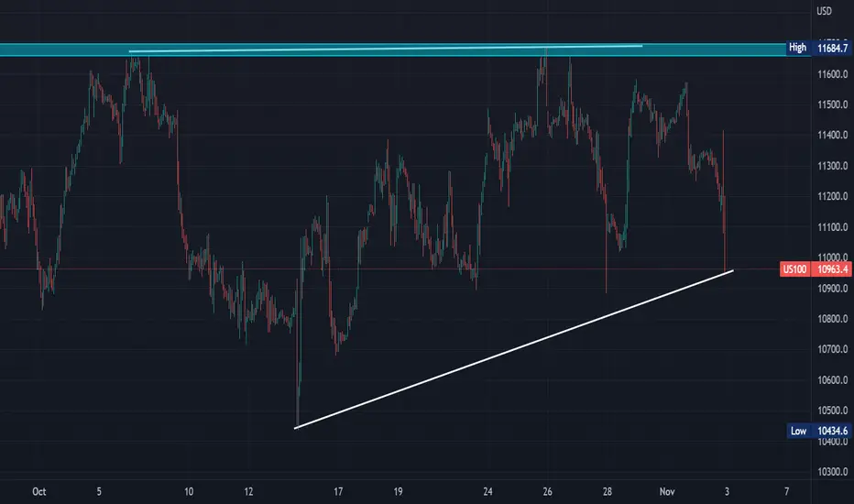Click date 17 on the time axis
This screenshot has width=854, height=504.
pos(338,492)
